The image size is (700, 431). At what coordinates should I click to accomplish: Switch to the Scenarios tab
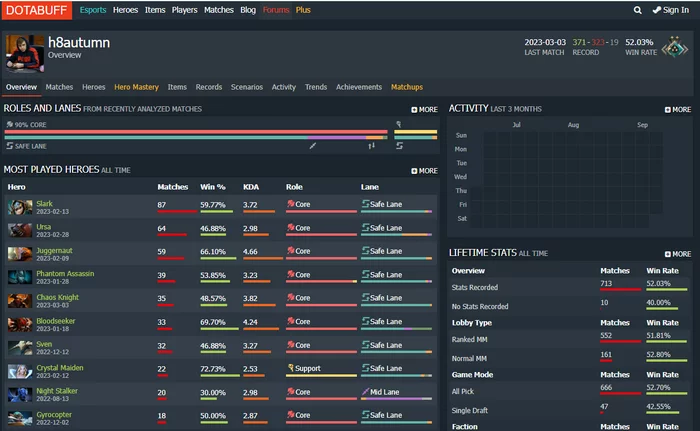pyautogui.click(x=246, y=87)
